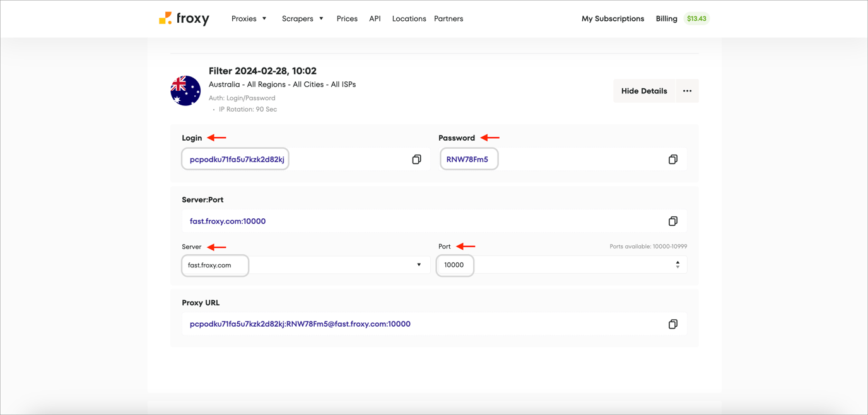The image size is (868, 415).
Task: Copy the Login value using its copy icon
Action: tap(416, 159)
